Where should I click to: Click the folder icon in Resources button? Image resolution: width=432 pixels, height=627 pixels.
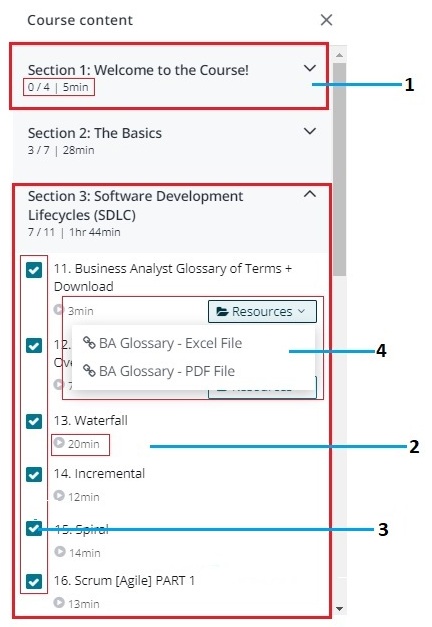click(x=222, y=312)
